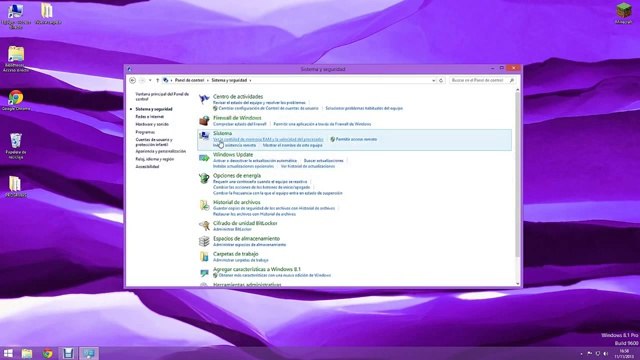Open Hardware y sonido category
The height and width of the screenshot is (360, 640).
[152, 124]
